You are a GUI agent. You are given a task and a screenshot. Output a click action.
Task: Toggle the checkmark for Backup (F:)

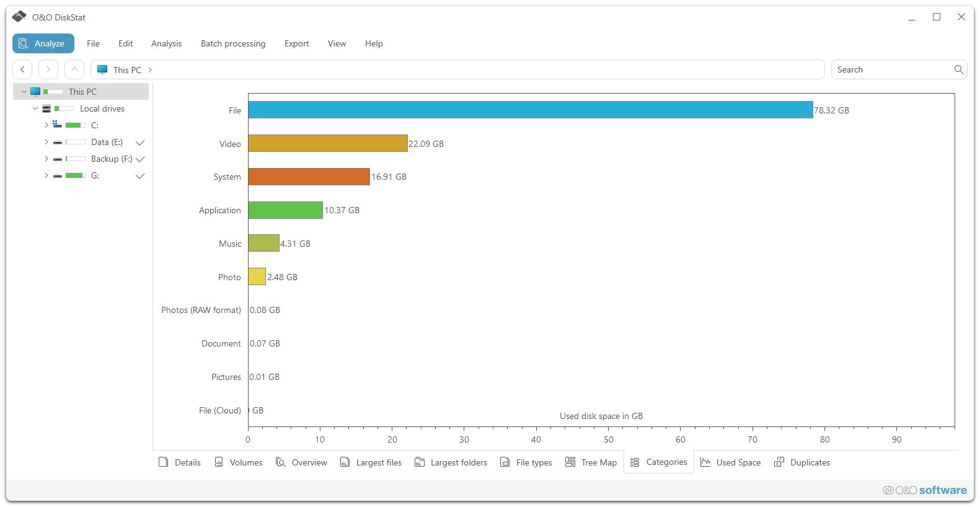pyautogui.click(x=140, y=159)
